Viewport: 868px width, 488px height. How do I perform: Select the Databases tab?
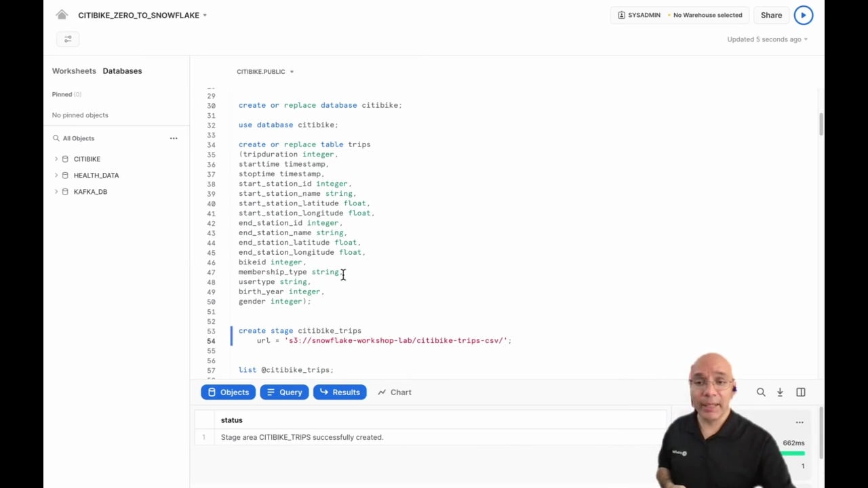click(122, 71)
